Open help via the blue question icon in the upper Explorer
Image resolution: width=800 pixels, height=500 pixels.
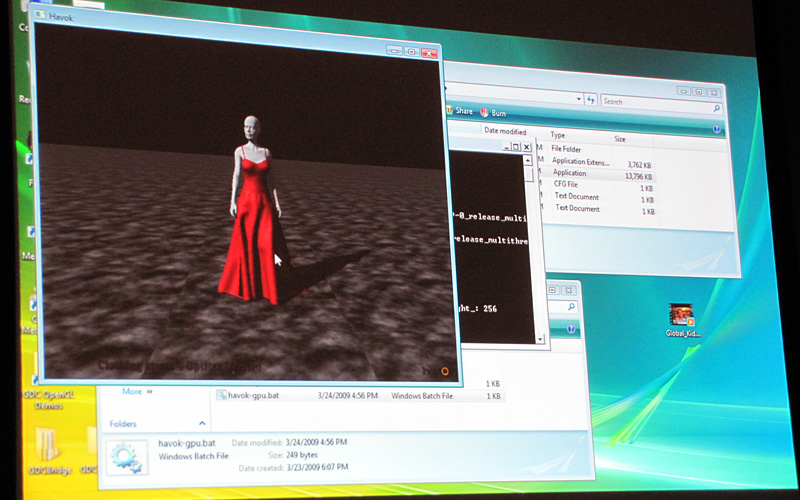coord(717,130)
